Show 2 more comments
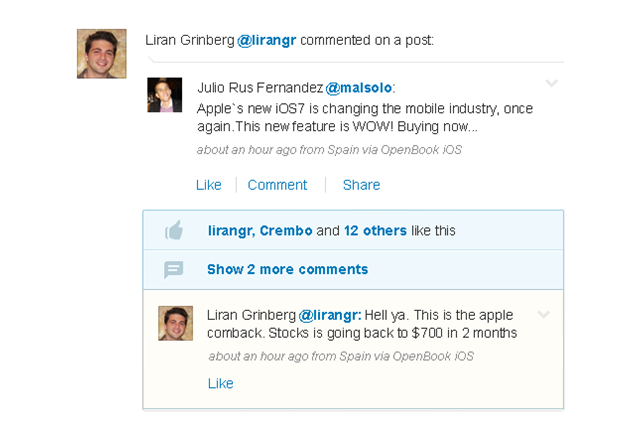 (288, 269)
